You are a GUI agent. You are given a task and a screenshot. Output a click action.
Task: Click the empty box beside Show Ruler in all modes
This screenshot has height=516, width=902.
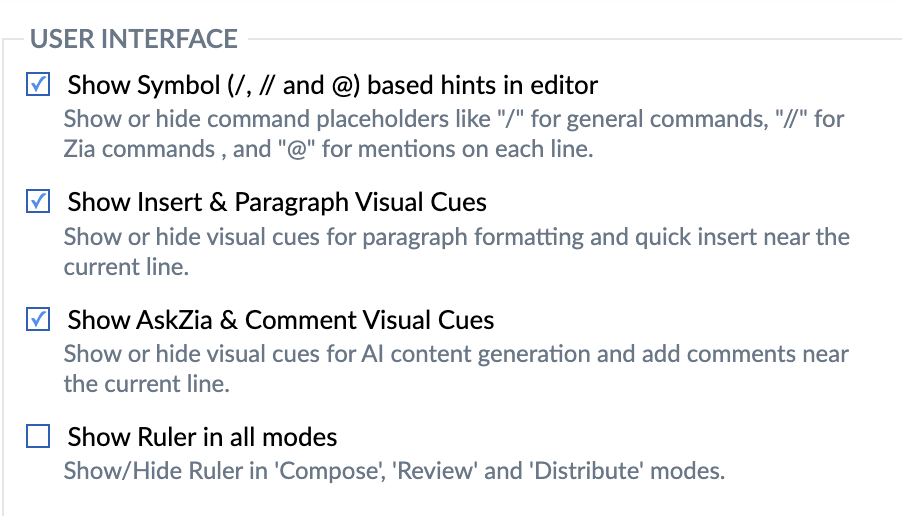tap(38, 436)
